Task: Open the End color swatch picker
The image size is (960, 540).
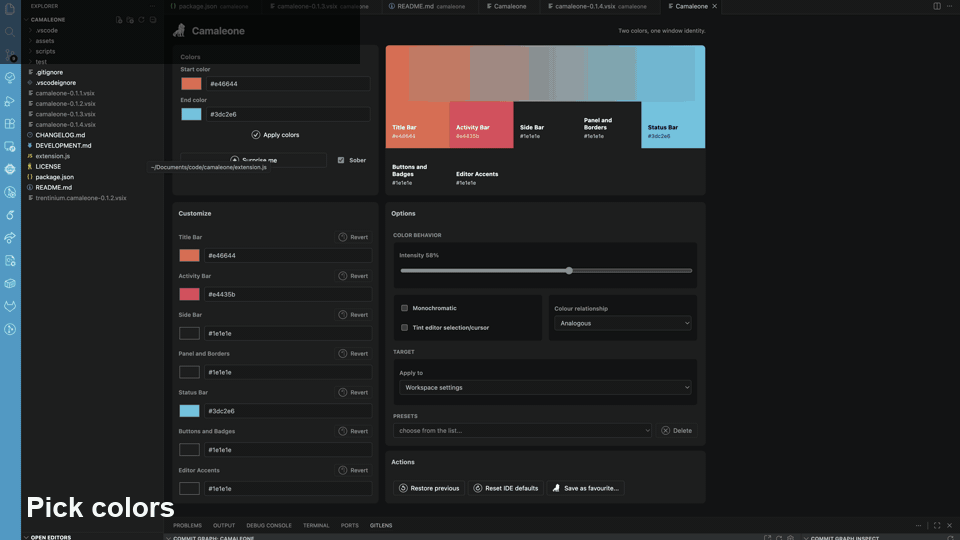Action: click(191, 114)
